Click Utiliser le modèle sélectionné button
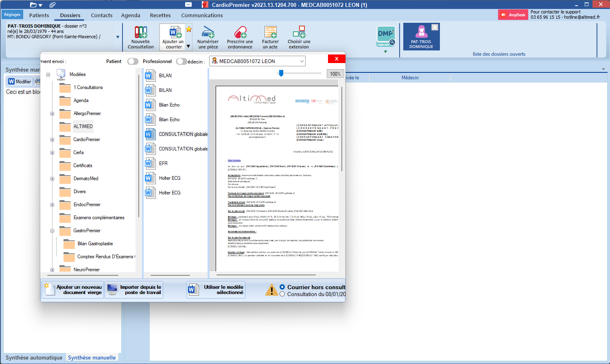The height and width of the screenshot is (364, 610). click(216, 290)
